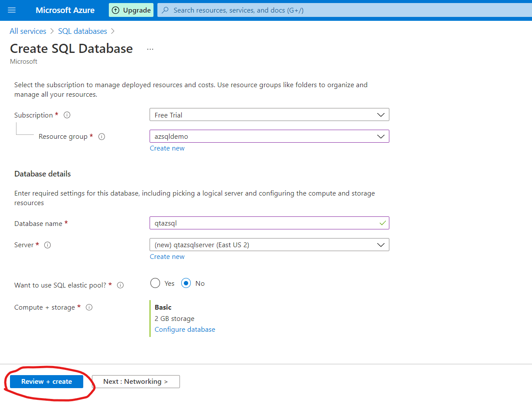Click Create new under Resource group

point(167,148)
